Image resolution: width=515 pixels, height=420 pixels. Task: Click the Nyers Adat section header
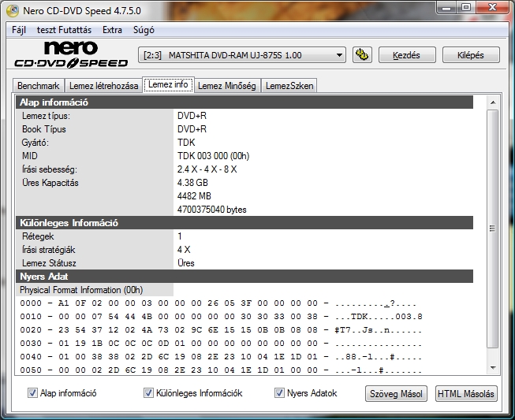tap(244, 277)
